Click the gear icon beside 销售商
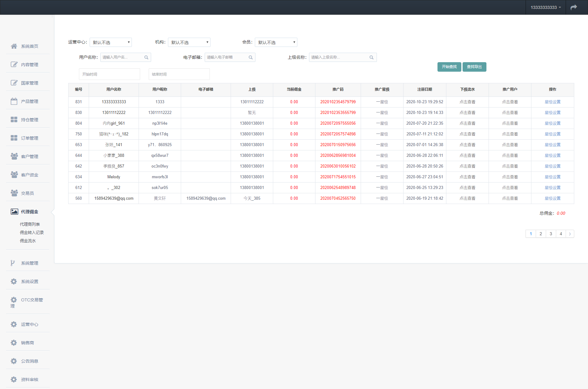 click(14, 342)
